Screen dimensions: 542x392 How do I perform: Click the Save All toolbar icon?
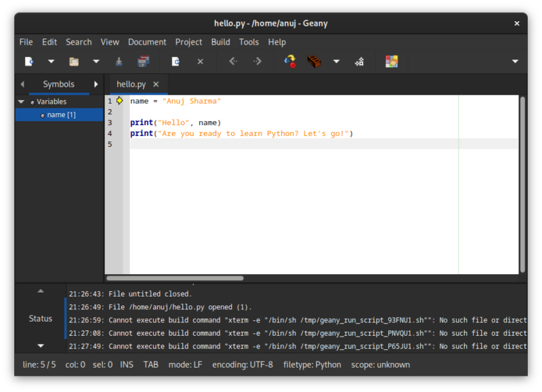(143, 61)
